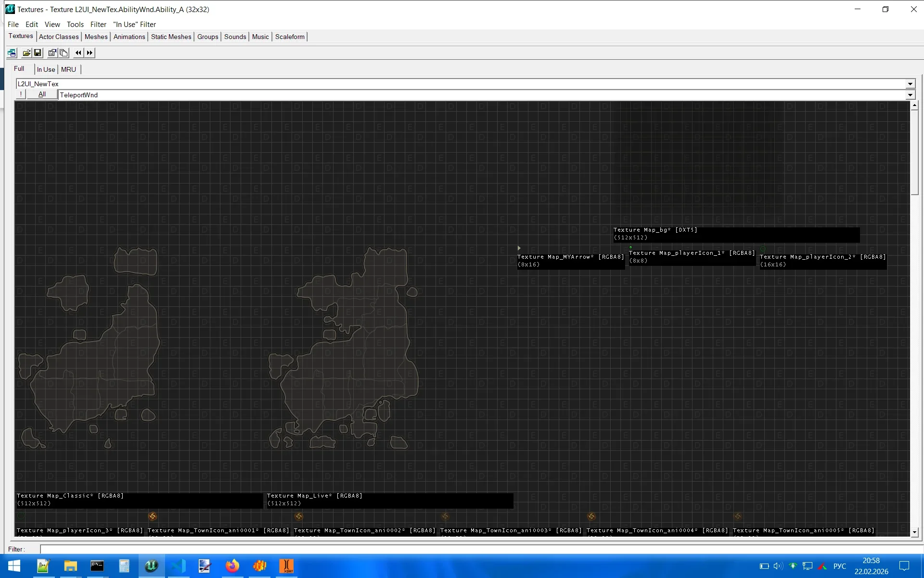924x578 pixels.
Task: Open the notifications action center icon
Action: (x=904, y=566)
